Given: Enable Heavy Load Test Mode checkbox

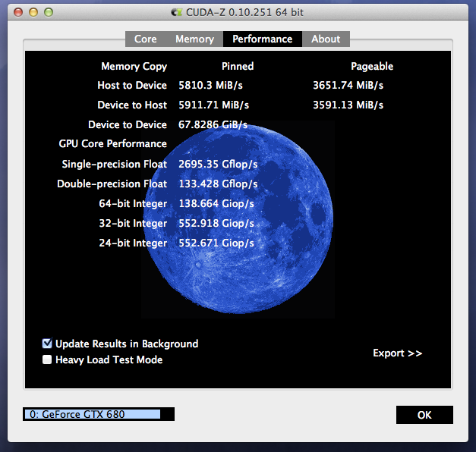Looking at the screenshot, I should coord(47,359).
